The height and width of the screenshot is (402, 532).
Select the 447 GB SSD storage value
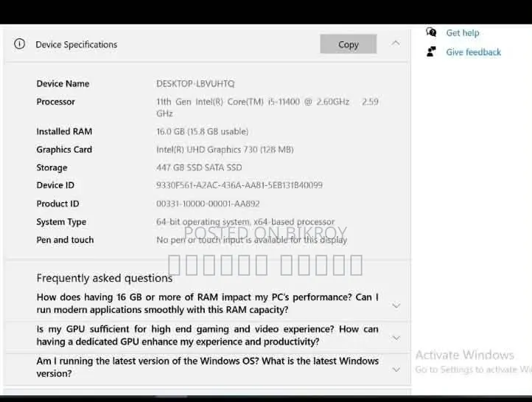tap(199, 167)
